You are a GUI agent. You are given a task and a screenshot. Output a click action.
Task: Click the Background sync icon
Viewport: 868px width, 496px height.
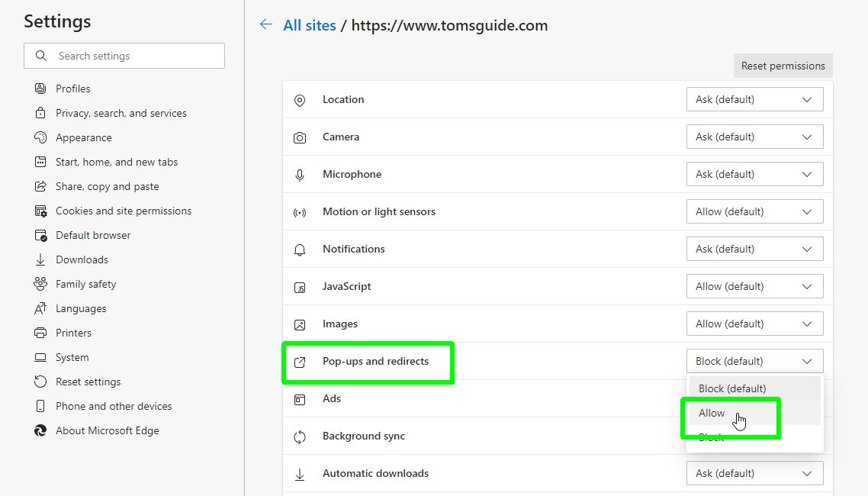point(300,436)
